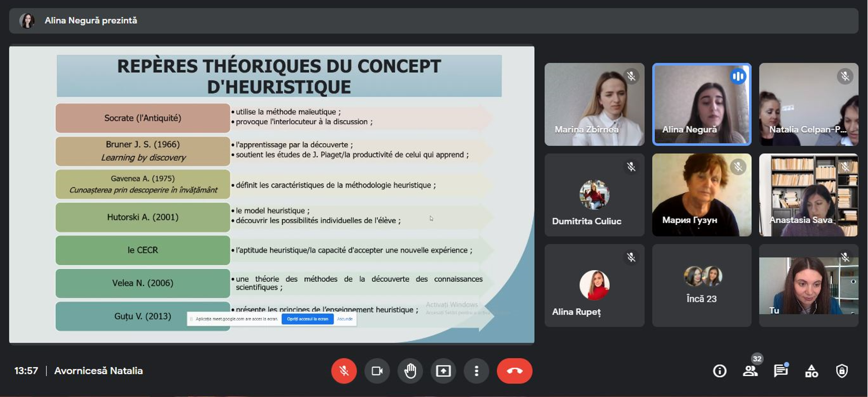868x397 pixels.
Task: Expand the "Încă 23" additional participants tile
Action: click(x=701, y=285)
